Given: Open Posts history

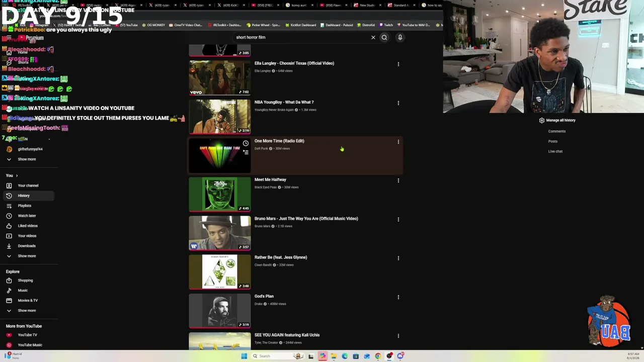Looking at the screenshot, I should coord(553,141).
